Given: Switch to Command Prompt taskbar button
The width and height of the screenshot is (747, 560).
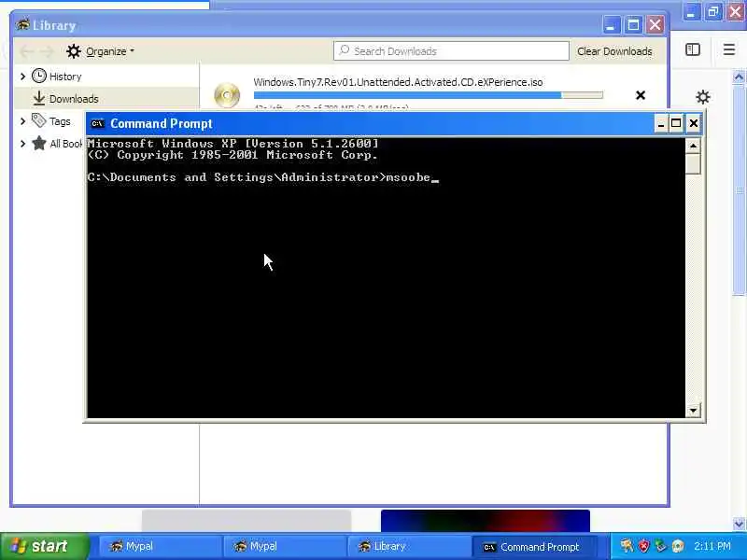Looking at the screenshot, I should coord(532,546).
